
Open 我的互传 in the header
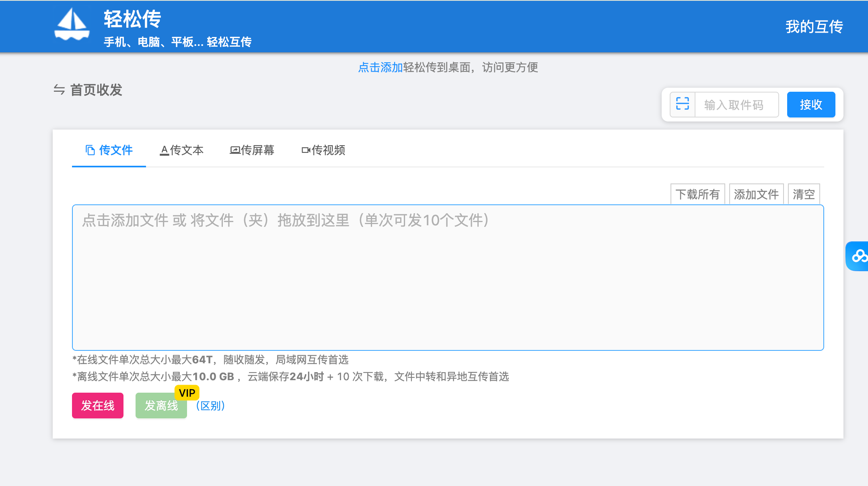pos(814,27)
